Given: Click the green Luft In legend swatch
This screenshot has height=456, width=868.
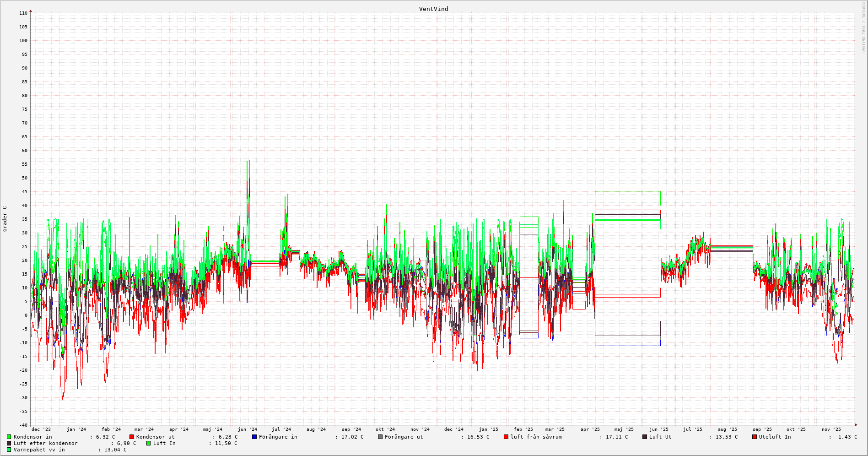Looking at the screenshot, I should 149,443.
